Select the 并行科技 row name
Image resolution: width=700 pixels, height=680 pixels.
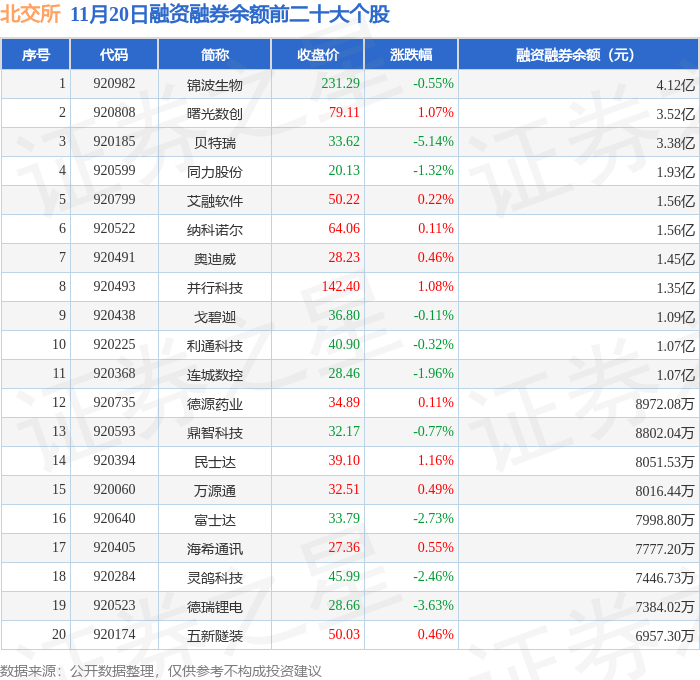point(215,288)
